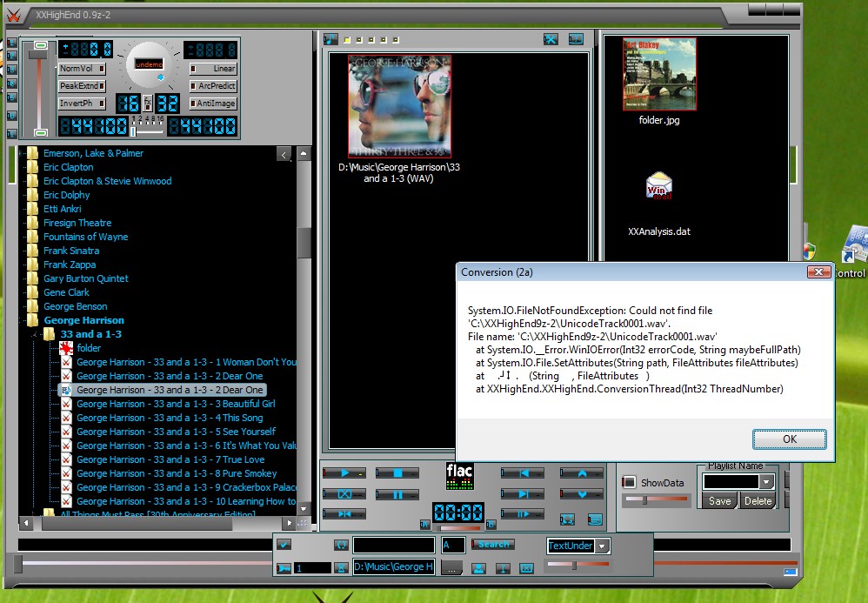The image size is (868, 603).
Task: Click the XXAnalysis.dat Winmail icon
Action: 658,186
